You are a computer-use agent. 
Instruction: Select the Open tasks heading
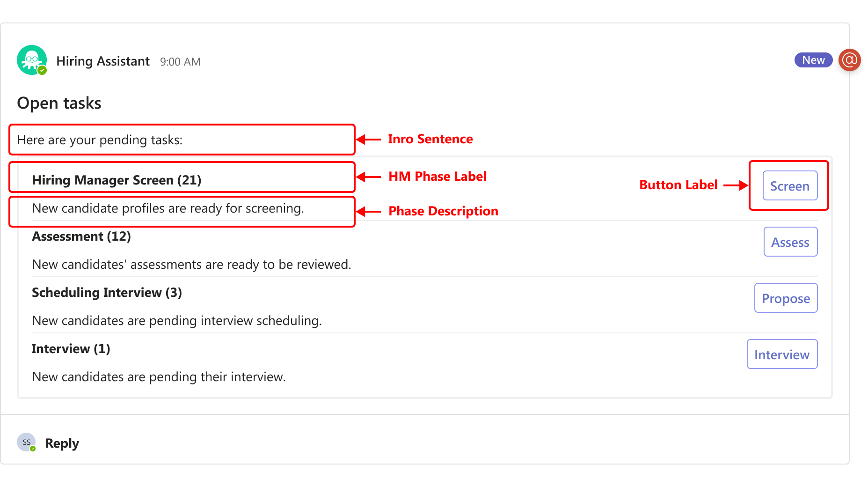click(x=59, y=103)
